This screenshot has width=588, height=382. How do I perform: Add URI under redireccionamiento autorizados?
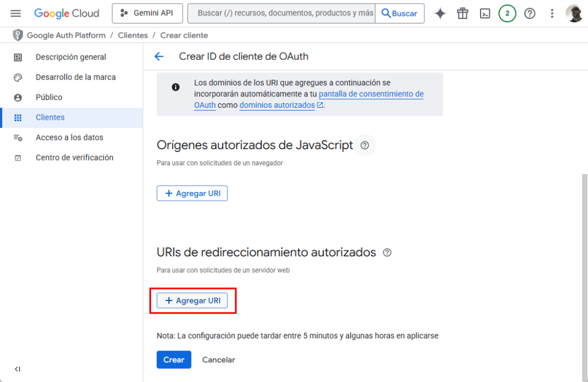(x=192, y=301)
